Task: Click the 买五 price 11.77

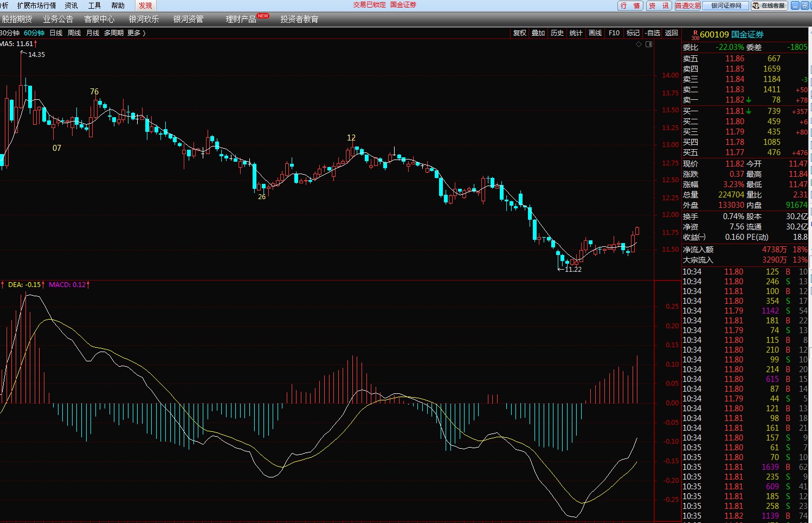Action: (735, 152)
